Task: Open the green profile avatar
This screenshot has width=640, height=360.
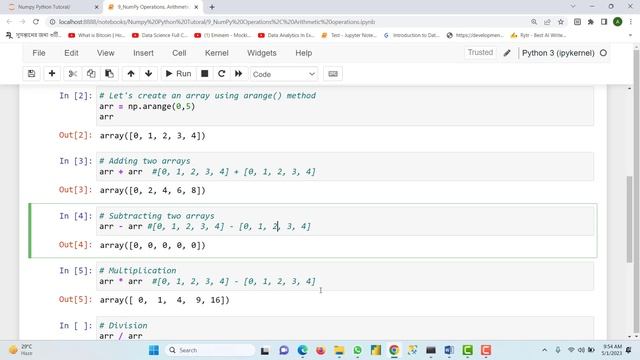Action: pyautogui.click(x=618, y=22)
